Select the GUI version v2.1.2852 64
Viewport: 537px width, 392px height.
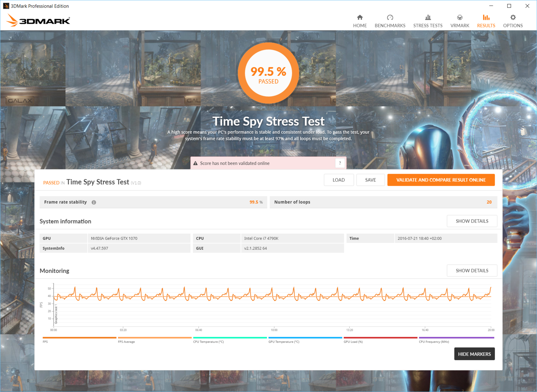point(255,248)
